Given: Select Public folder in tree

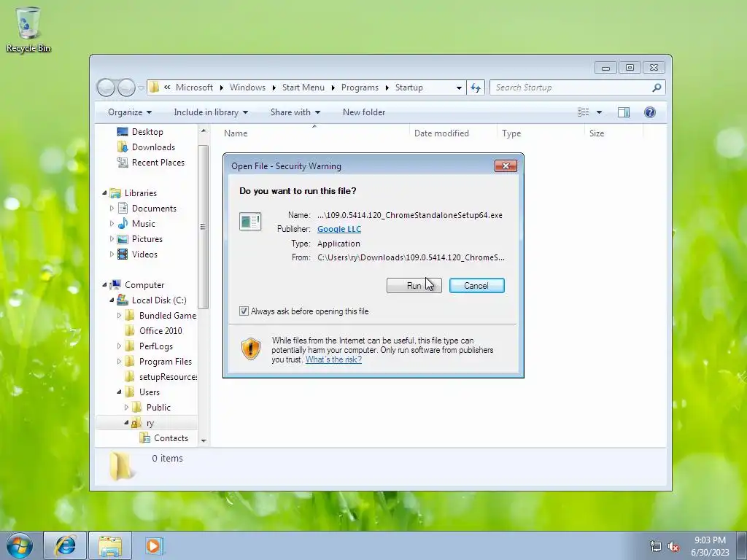Looking at the screenshot, I should 158,408.
